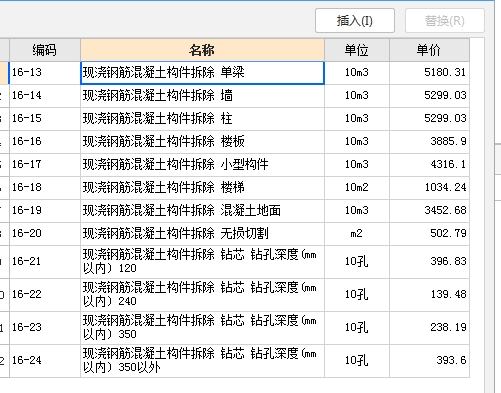This screenshot has height=393, width=501.
Task: Click name cell 现浇钢筋混凝土构件拆除 楼梯
Action: 202,188
